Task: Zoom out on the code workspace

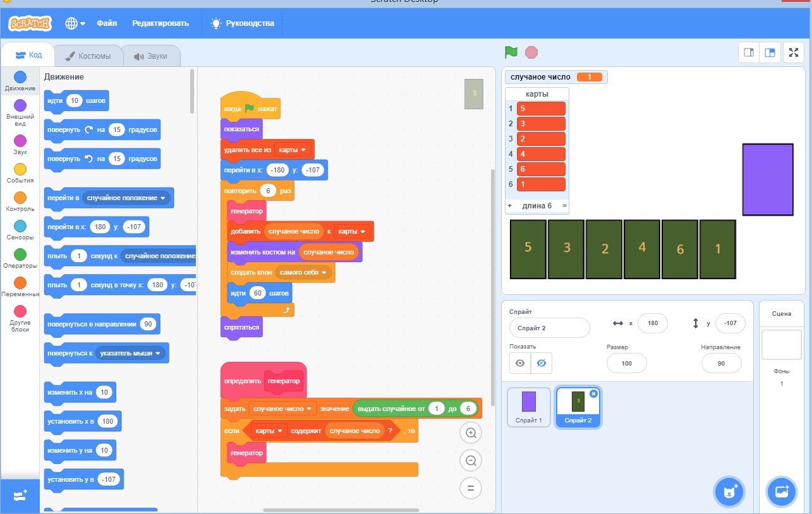Action: pyautogui.click(x=470, y=460)
